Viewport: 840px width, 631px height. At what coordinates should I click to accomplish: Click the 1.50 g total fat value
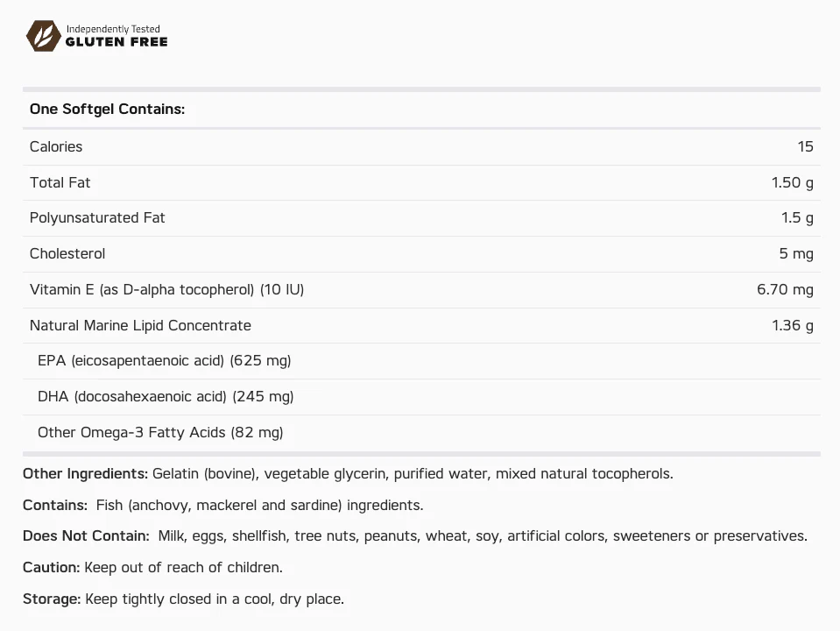[x=793, y=183]
